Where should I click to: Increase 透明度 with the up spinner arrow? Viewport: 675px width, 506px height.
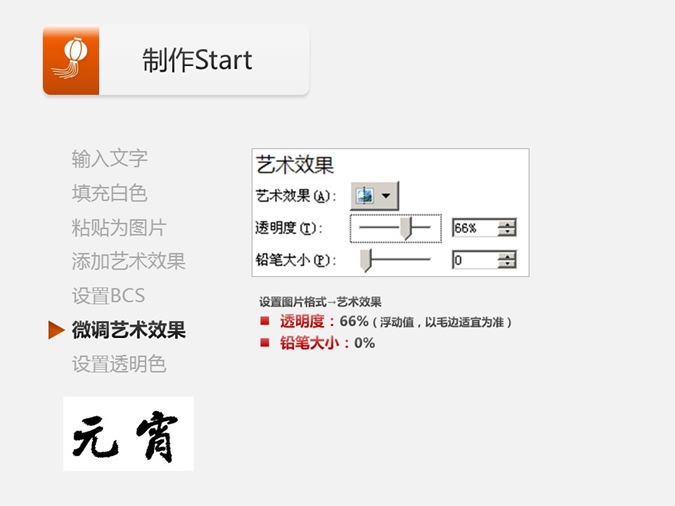pyautogui.click(x=508, y=224)
